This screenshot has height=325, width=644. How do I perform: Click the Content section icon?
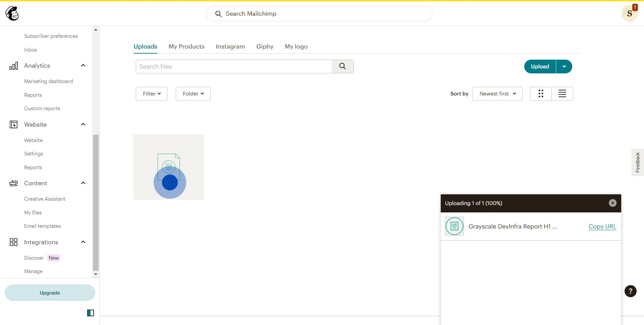(13, 183)
